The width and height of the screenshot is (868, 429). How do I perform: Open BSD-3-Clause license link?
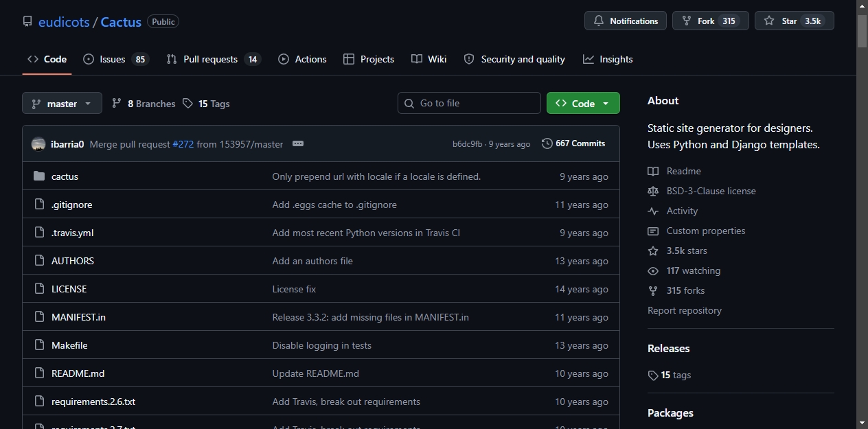click(702, 191)
